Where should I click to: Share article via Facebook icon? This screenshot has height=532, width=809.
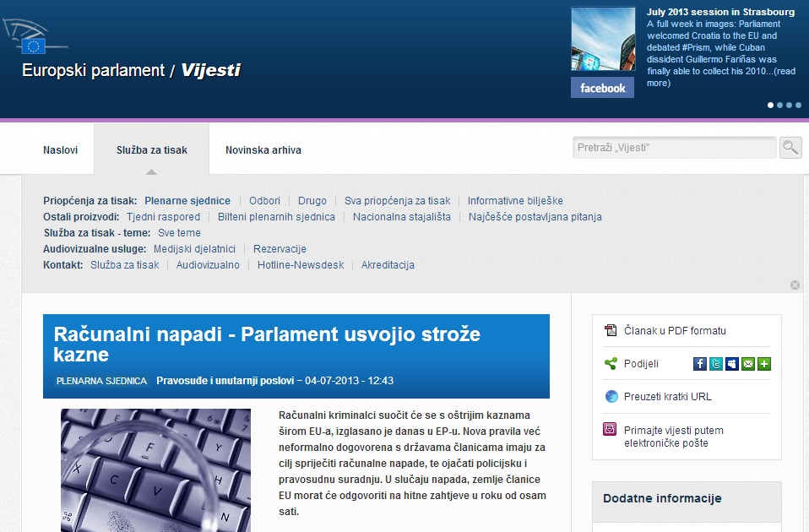tap(699, 364)
